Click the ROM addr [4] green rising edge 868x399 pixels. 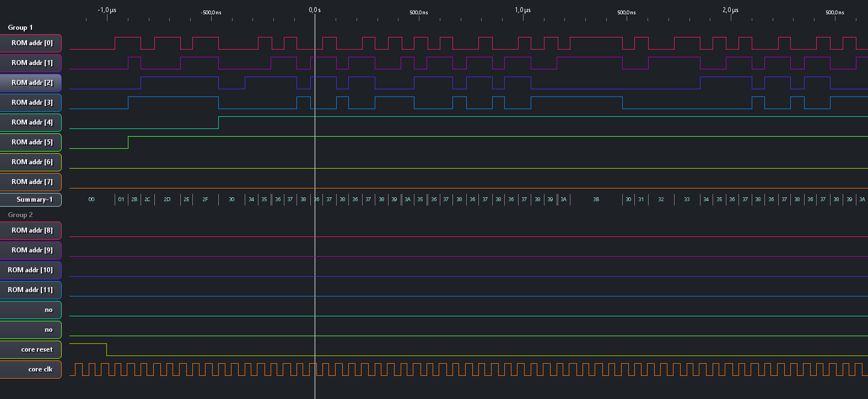(x=218, y=122)
